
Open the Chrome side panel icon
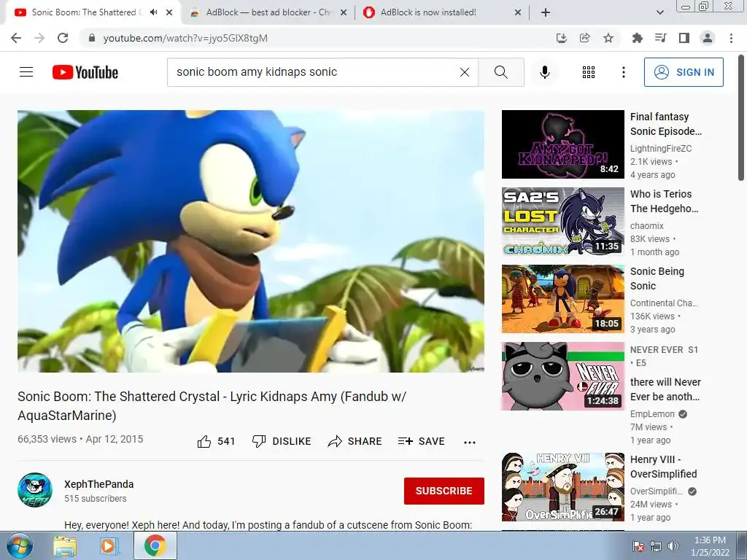(684, 38)
